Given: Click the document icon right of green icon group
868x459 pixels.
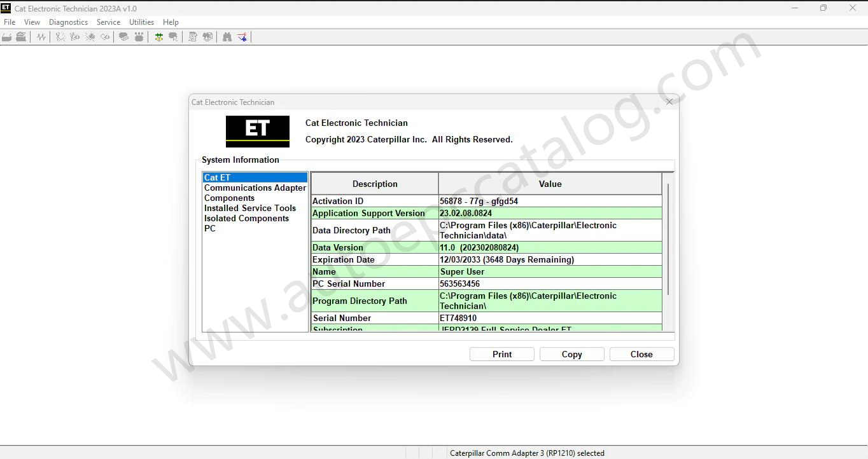Looking at the screenshot, I should point(193,37).
